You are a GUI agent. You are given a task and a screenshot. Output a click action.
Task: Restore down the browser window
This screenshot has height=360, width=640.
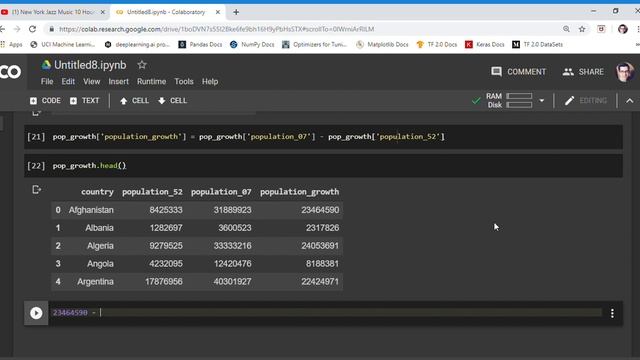tap(616, 11)
